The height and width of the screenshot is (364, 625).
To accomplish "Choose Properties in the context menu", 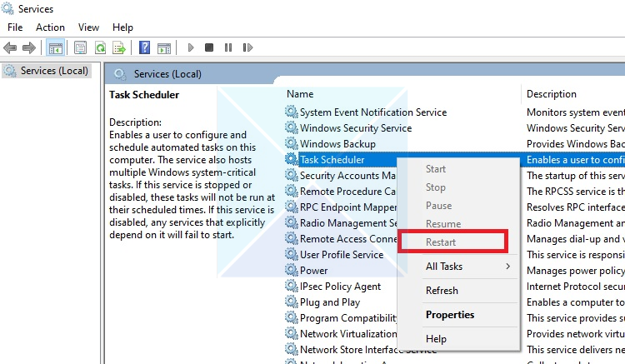I will click(450, 315).
